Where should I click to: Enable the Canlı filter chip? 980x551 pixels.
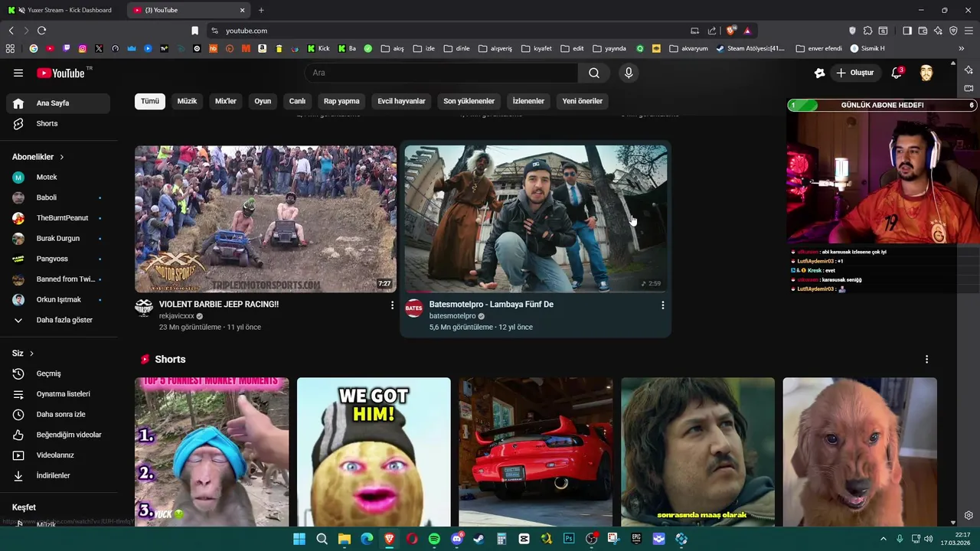[297, 101]
